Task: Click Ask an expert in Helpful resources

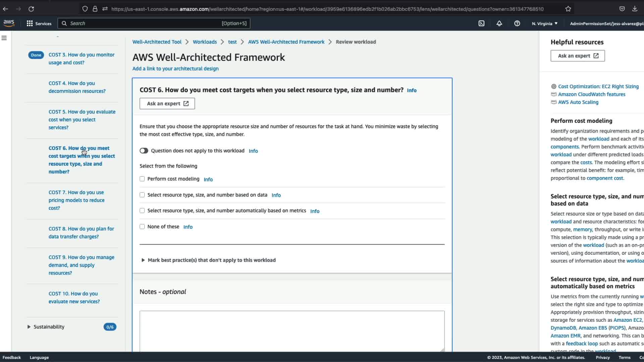Action: pos(577,56)
